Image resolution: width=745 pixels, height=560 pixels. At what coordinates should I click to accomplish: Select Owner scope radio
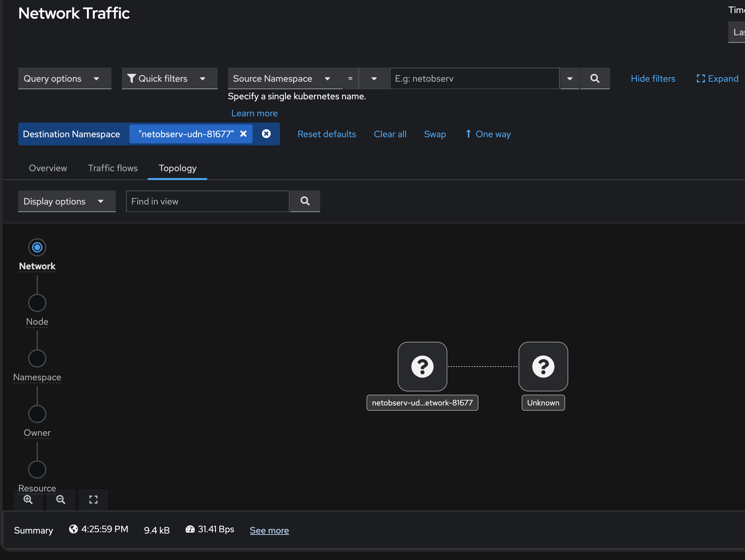(37, 414)
